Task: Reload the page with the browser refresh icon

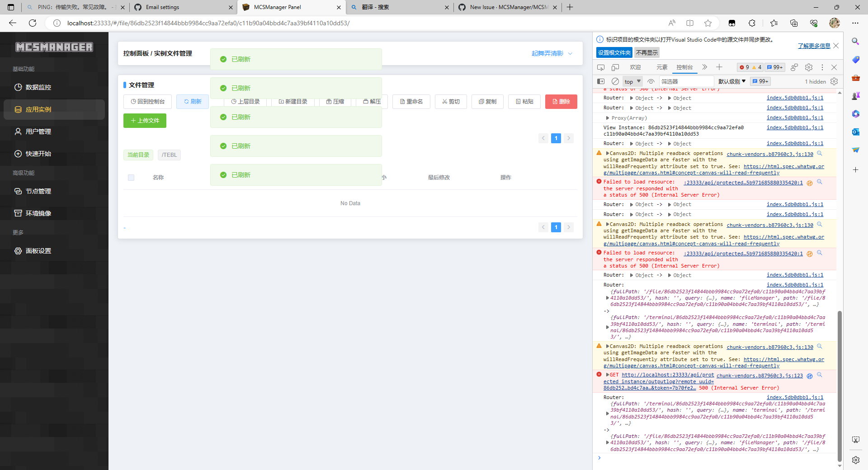Action: pos(32,23)
